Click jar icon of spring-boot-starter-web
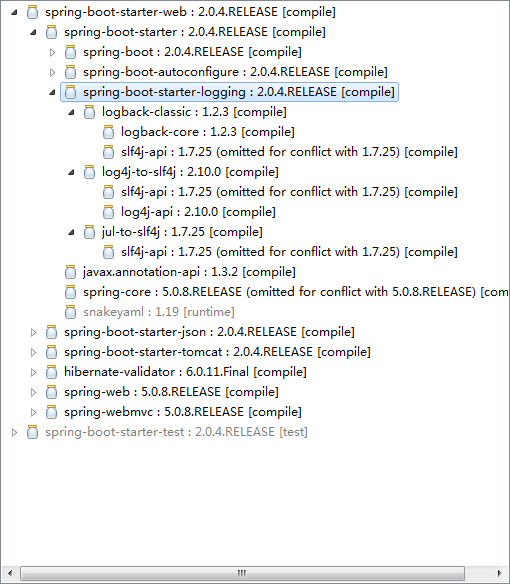Image resolution: width=510 pixels, height=584 pixels. pyautogui.click(x=32, y=12)
